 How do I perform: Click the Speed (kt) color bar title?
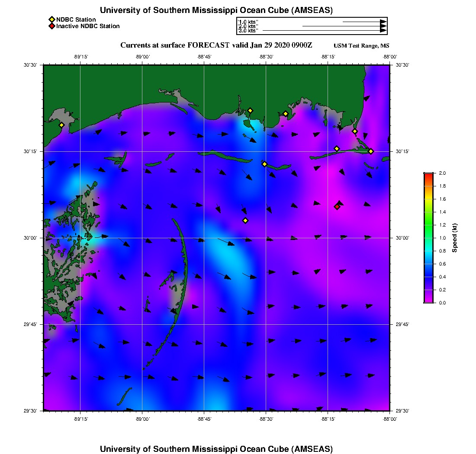pos(455,238)
